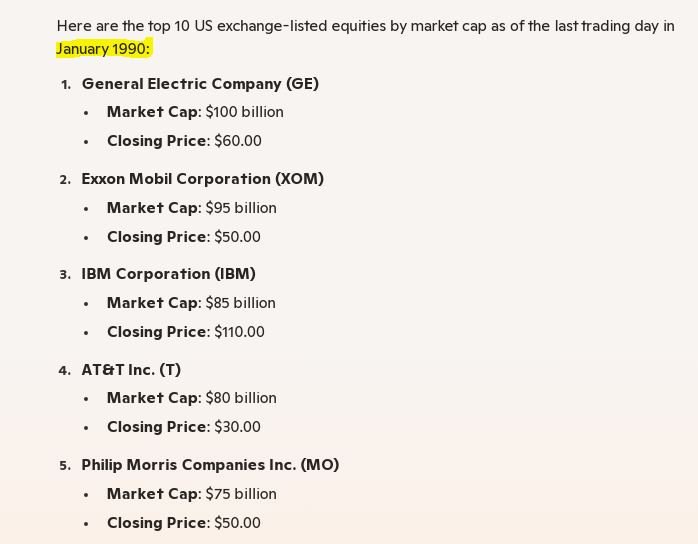Click the $95 billion market cap value
Viewport: 698px width, 544px height.
point(241,208)
